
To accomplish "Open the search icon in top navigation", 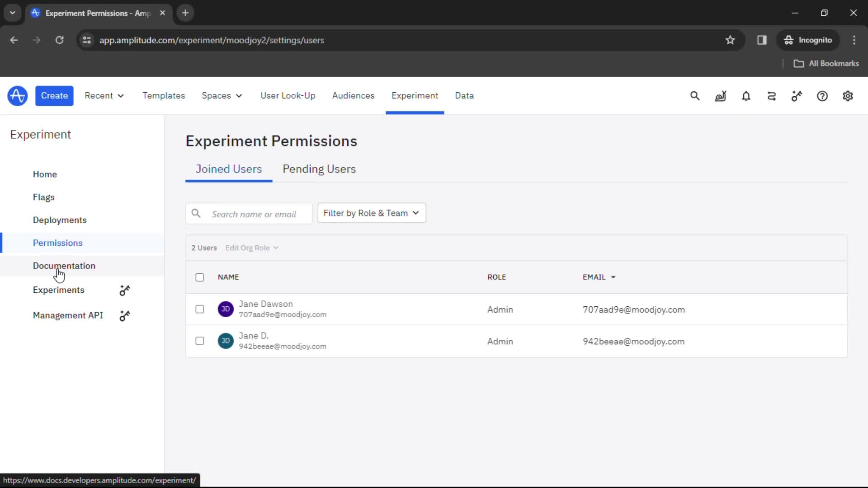I will (x=695, y=95).
